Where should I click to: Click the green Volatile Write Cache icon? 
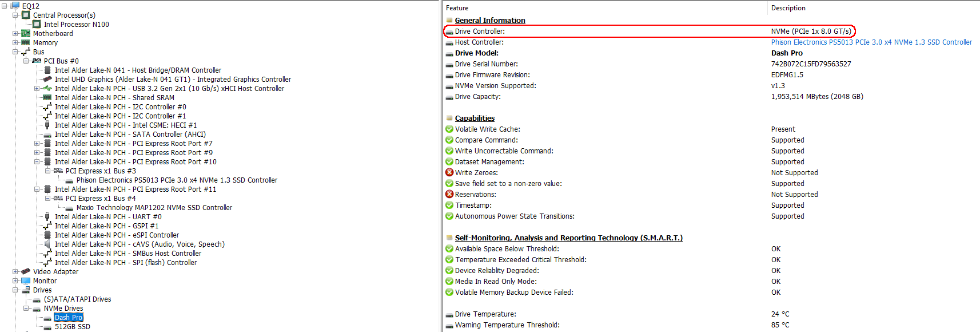point(449,129)
